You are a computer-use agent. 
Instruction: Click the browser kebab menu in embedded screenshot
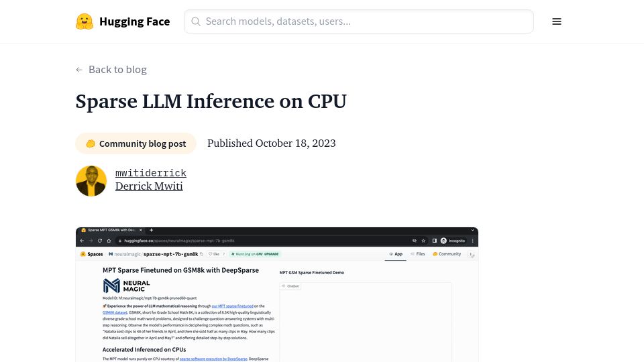pos(473,241)
